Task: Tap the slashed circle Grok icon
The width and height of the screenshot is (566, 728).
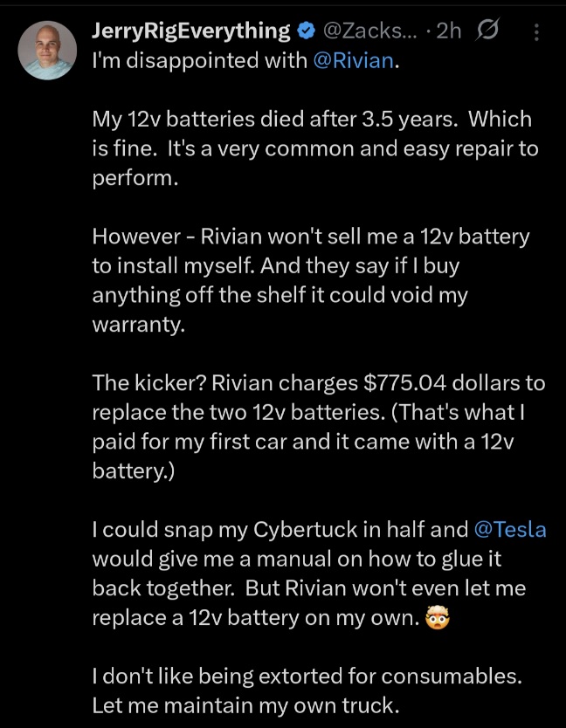Action: click(x=486, y=31)
